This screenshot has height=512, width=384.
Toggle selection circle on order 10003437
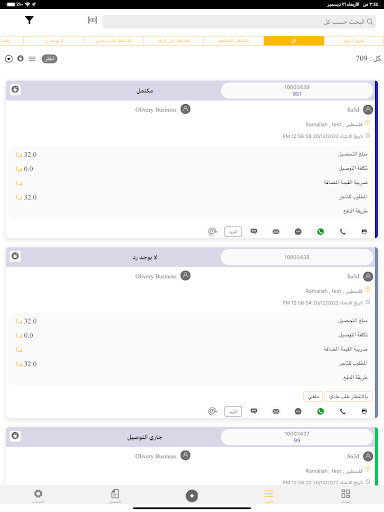point(15,436)
